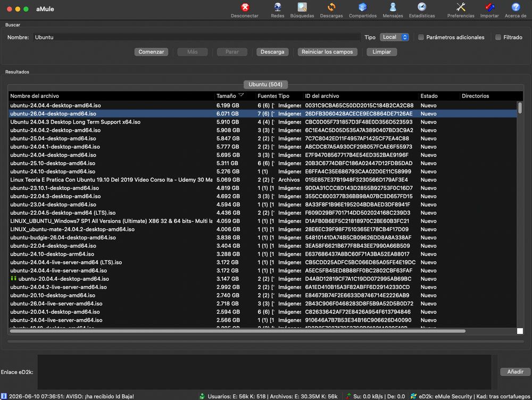Toggle the Tamaño sort direction arrow
This screenshot has height=400, width=532.
241,95
